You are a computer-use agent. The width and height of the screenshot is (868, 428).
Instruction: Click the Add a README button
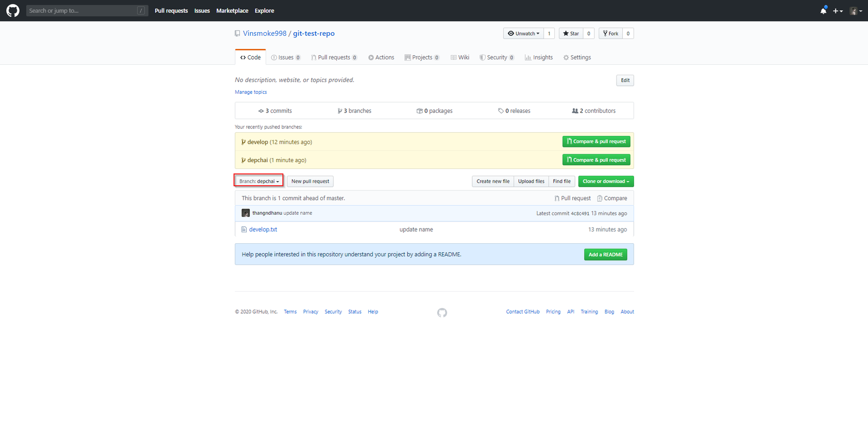click(605, 255)
